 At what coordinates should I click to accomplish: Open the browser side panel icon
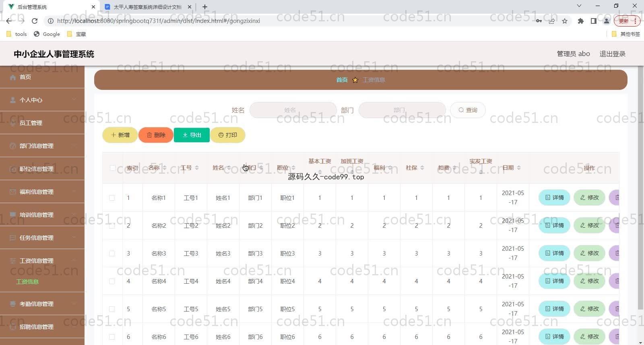click(x=593, y=21)
